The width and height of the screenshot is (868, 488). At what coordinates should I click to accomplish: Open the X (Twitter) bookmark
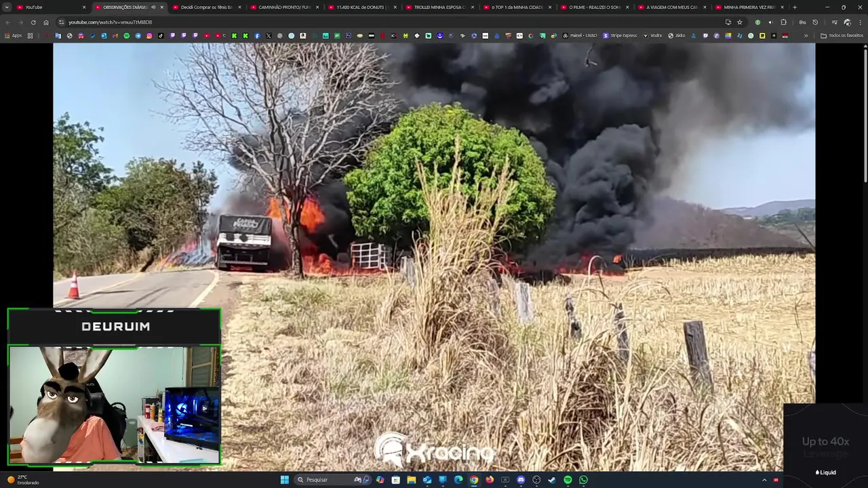click(269, 35)
